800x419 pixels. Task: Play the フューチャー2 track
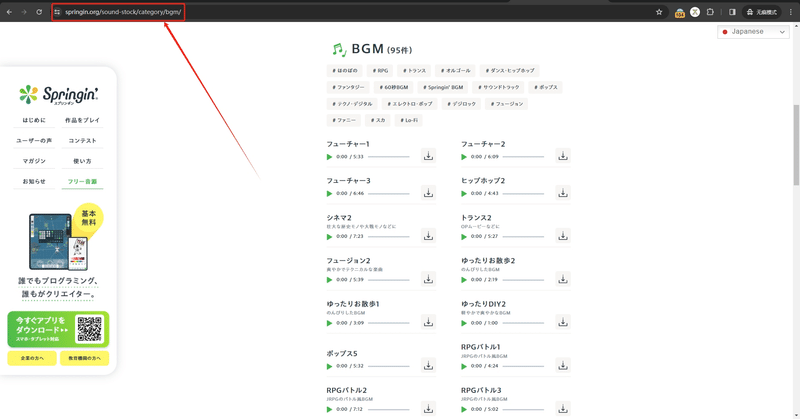click(464, 157)
